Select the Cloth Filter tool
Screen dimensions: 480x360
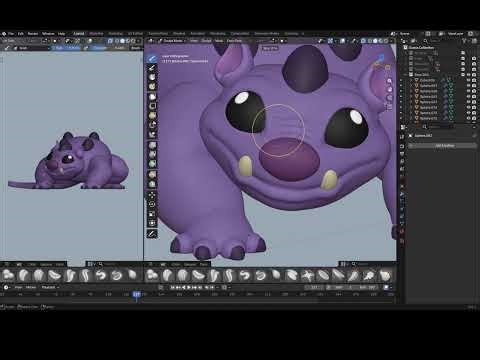[x=152, y=155]
